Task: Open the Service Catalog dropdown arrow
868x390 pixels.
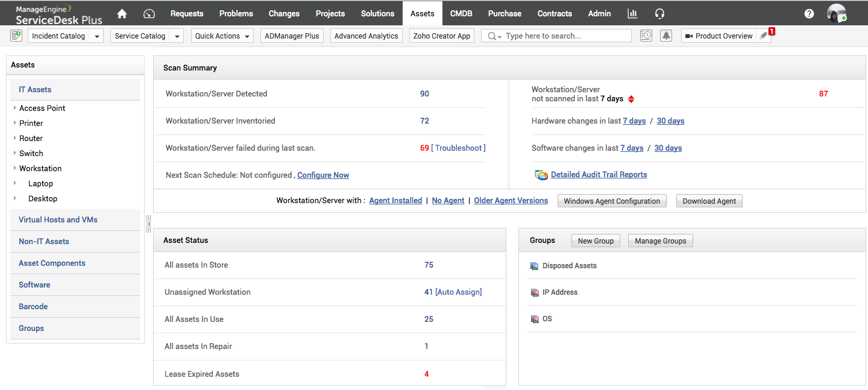Action: [176, 36]
